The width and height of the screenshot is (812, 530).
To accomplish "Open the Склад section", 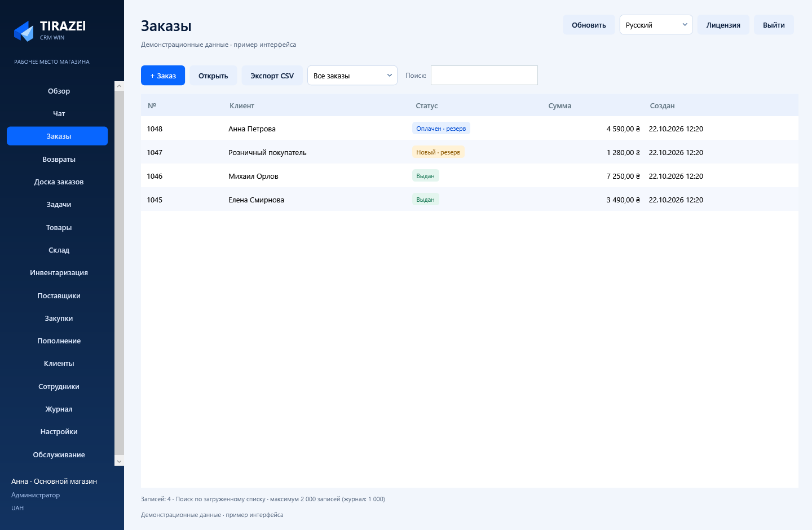I will (59, 250).
